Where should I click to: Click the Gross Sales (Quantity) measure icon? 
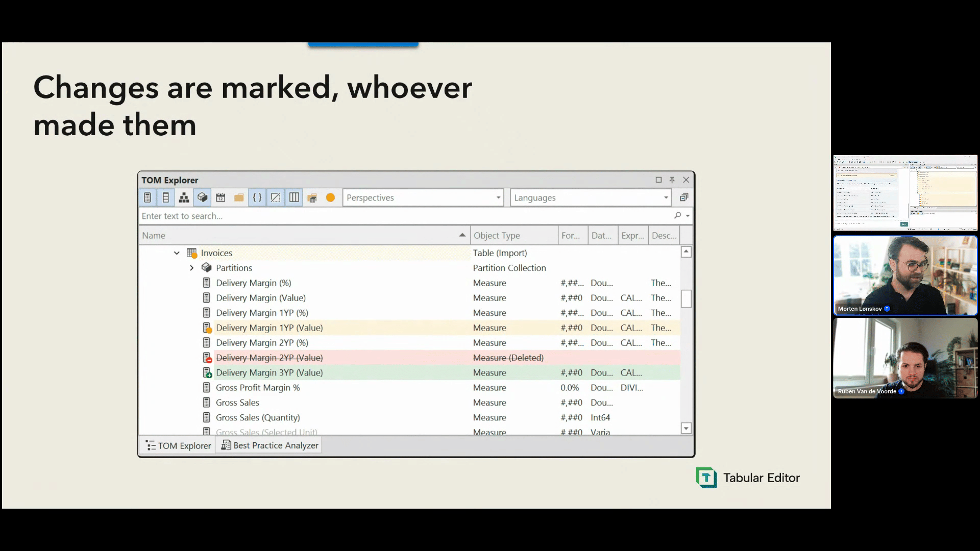206,417
